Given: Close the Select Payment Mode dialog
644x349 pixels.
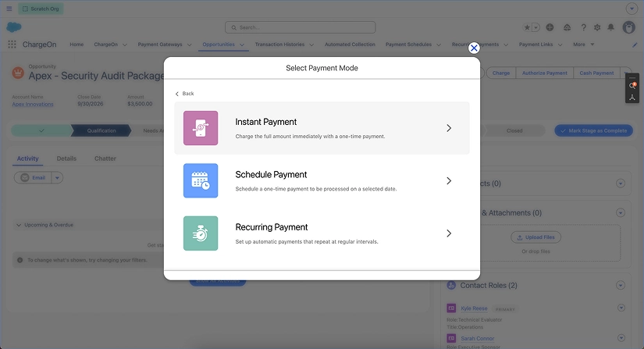Looking at the screenshot, I should [474, 48].
